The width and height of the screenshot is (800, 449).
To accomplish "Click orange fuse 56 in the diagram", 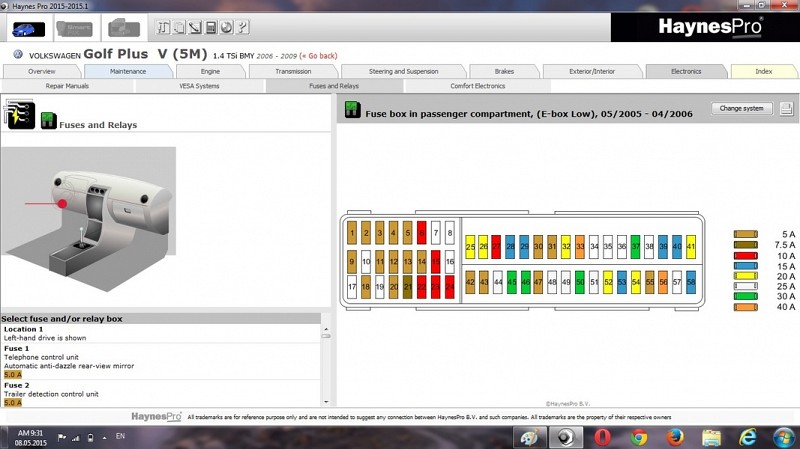I will pos(663,282).
